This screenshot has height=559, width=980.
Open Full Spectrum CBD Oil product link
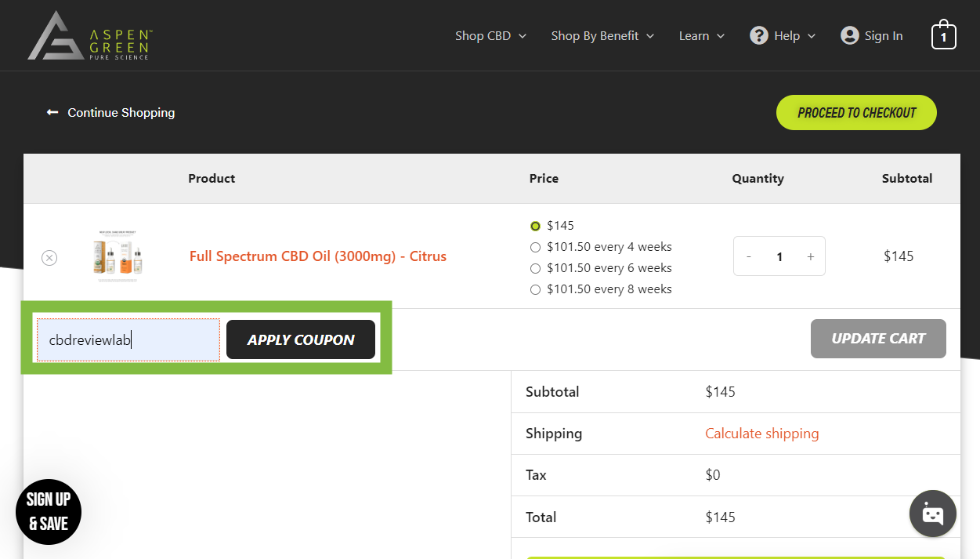(318, 256)
